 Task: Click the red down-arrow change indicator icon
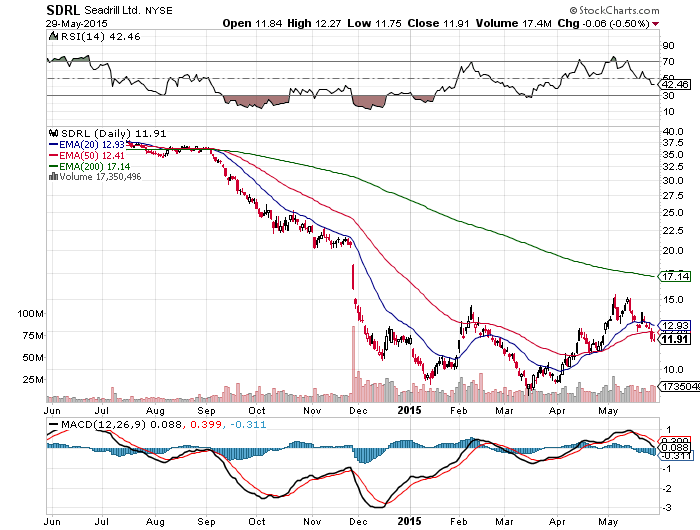[x=655, y=24]
